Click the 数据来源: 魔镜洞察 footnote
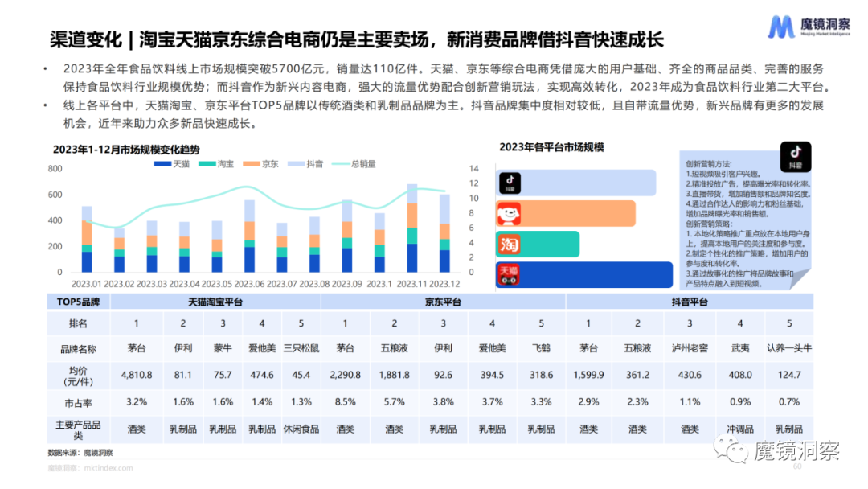Screen dimensions: 868x489 tap(80, 453)
